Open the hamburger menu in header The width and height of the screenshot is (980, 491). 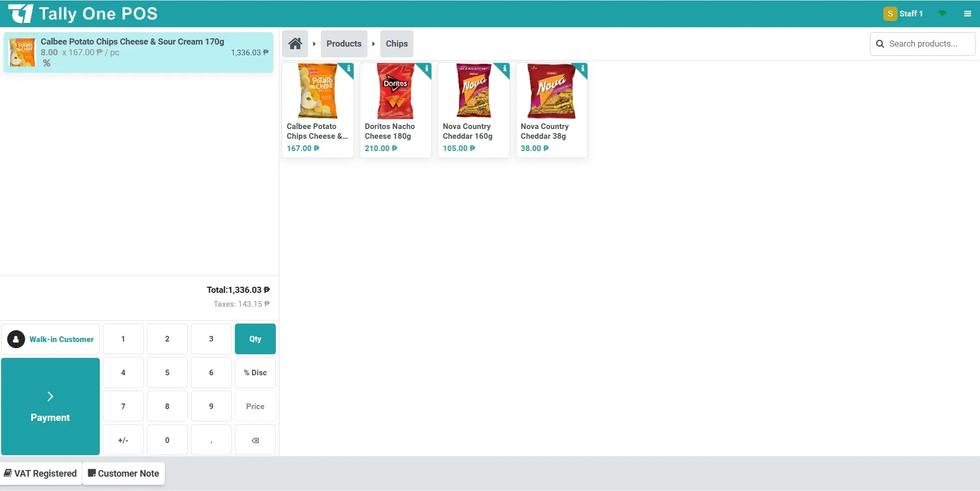click(967, 14)
